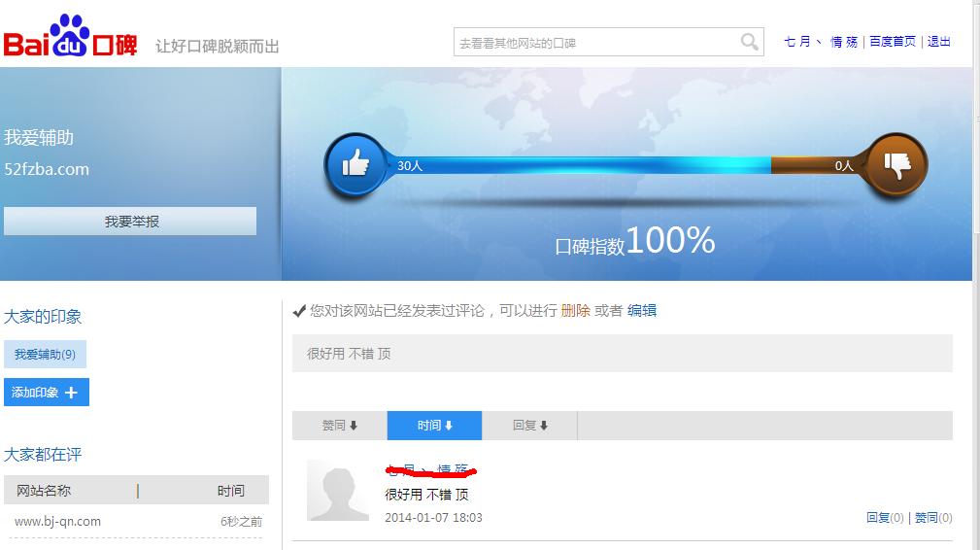Go to 百度首页

point(893,42)
